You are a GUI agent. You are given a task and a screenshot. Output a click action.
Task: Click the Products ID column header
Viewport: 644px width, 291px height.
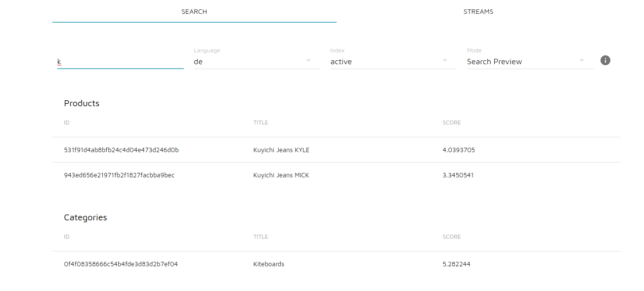coord(67,123)
